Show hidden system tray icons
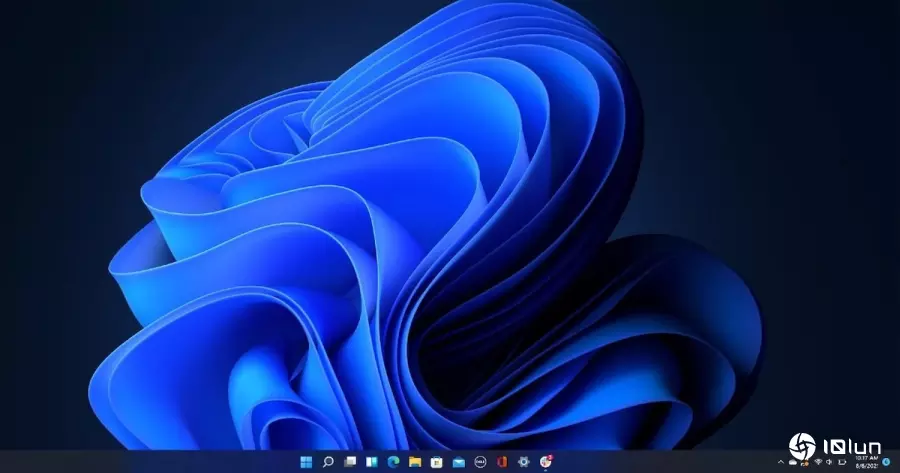This screenshot has height=473, width=900. pos(781,462)
